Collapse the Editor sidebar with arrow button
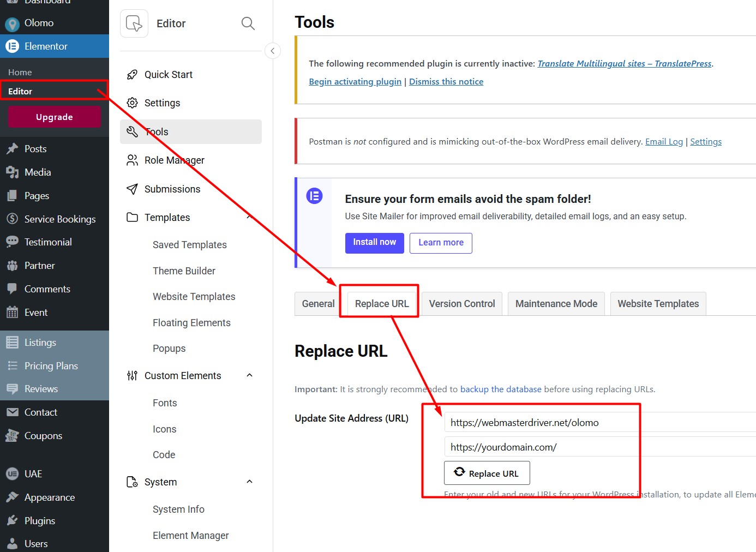The image size is (756, 552). (x=273, y=51)
